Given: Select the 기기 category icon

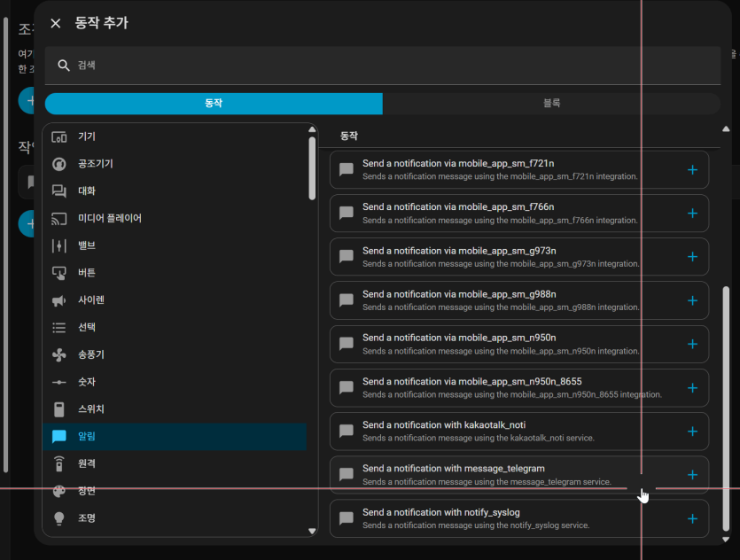Looking at the screenshot, I should pos(59,136).
